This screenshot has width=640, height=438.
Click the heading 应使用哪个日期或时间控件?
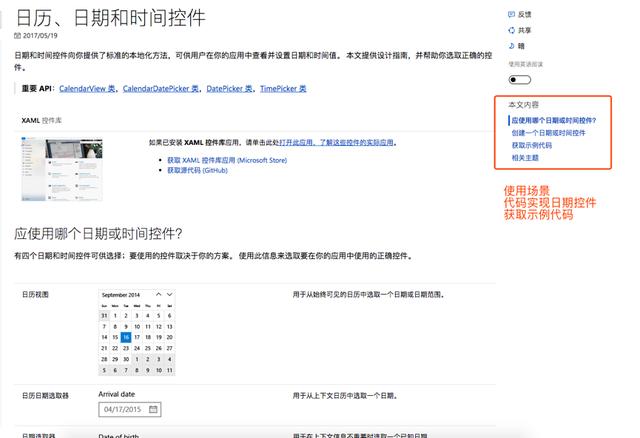[98, 234]
